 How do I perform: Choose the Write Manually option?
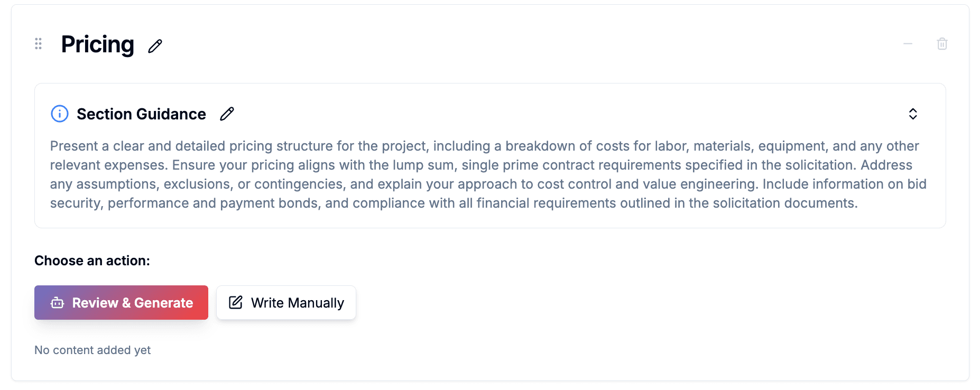pyautogui.click(x=286, y=302)
